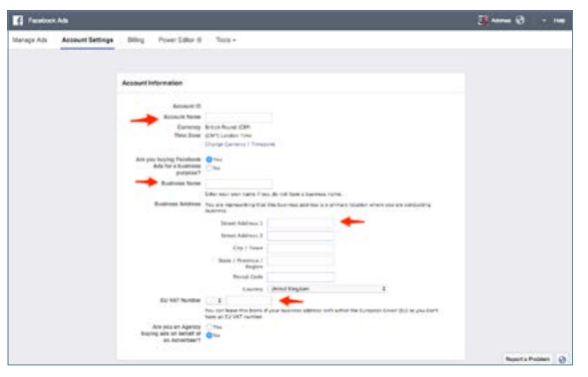Switch to the Manage Ads tab
This screenshot has width=588, height=377.
pyautogui.click(x=30, y=40)
